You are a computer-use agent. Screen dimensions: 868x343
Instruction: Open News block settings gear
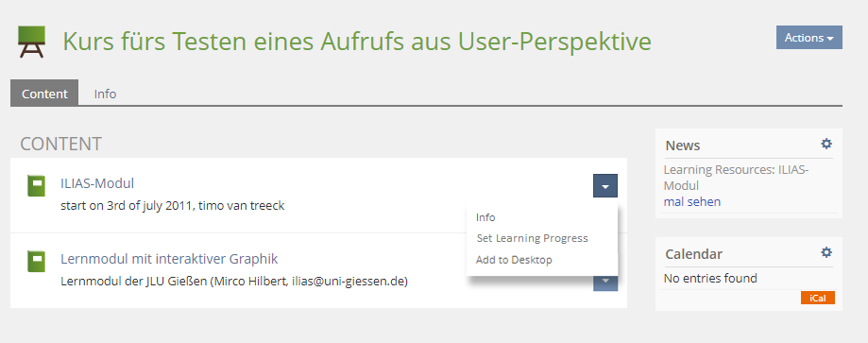pyautogui.click(x=826, y=144)
